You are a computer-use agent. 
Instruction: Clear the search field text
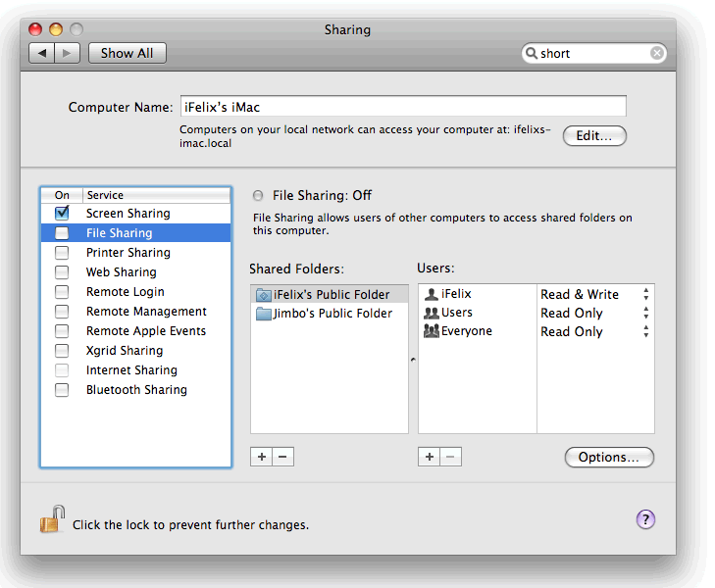coord(657,54)
